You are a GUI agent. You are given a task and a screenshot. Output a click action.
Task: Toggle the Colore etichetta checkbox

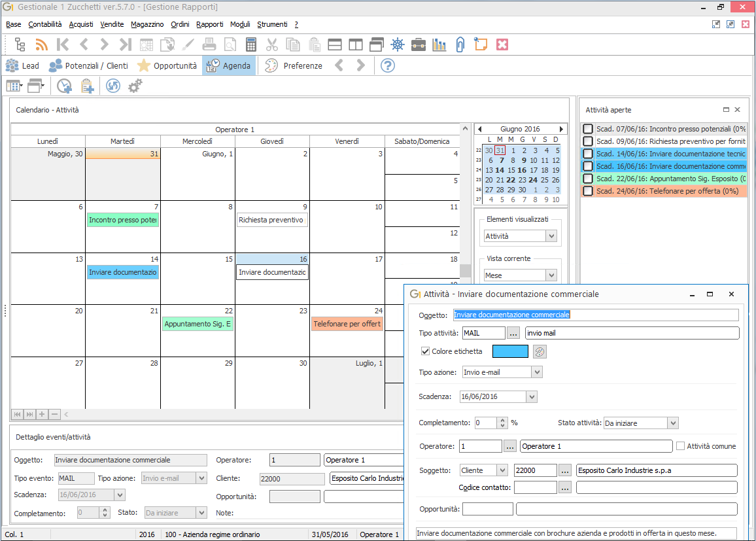(425, 351)
